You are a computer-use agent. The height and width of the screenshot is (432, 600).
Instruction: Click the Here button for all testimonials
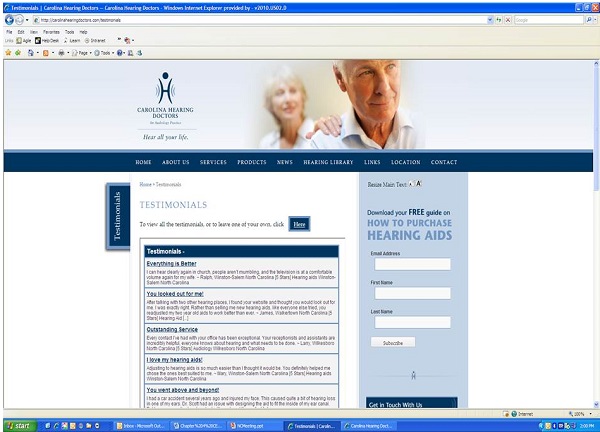[x=299, y=224]
